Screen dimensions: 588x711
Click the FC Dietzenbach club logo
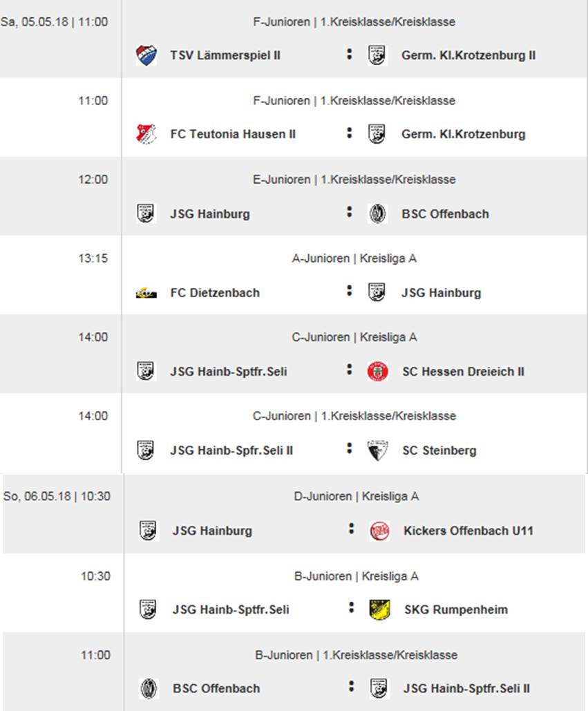click(146, 294)
